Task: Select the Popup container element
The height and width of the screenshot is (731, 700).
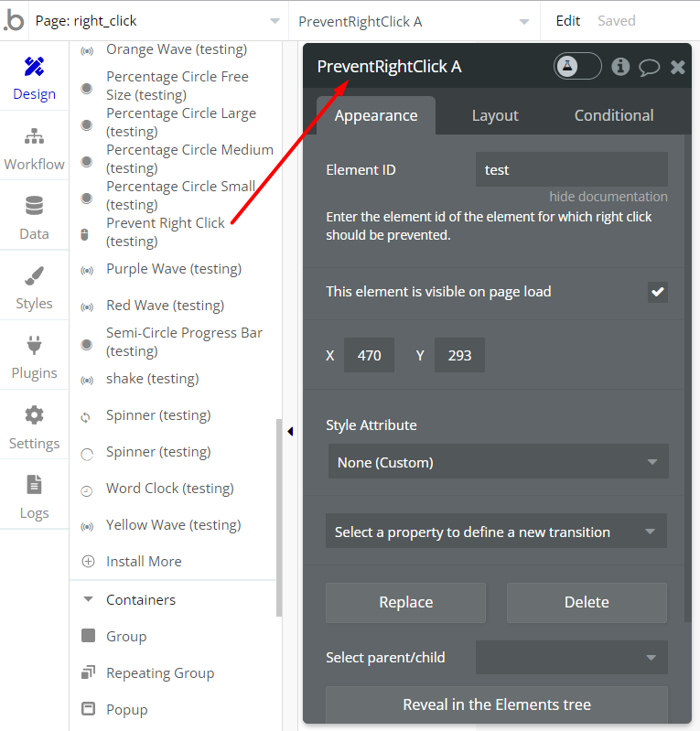Action: pos(126,710)
